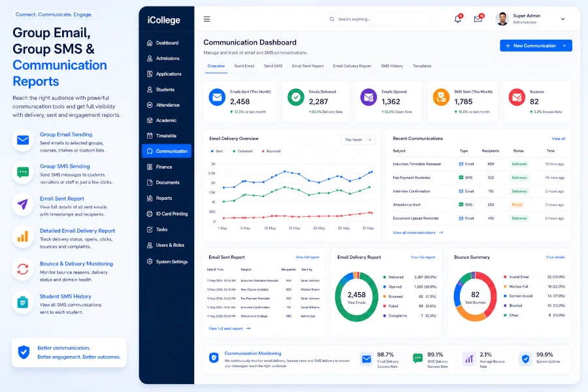Click the Bounce Summary donut chart
This screenshot has height=392, width=588.
[x=475, y=297]
